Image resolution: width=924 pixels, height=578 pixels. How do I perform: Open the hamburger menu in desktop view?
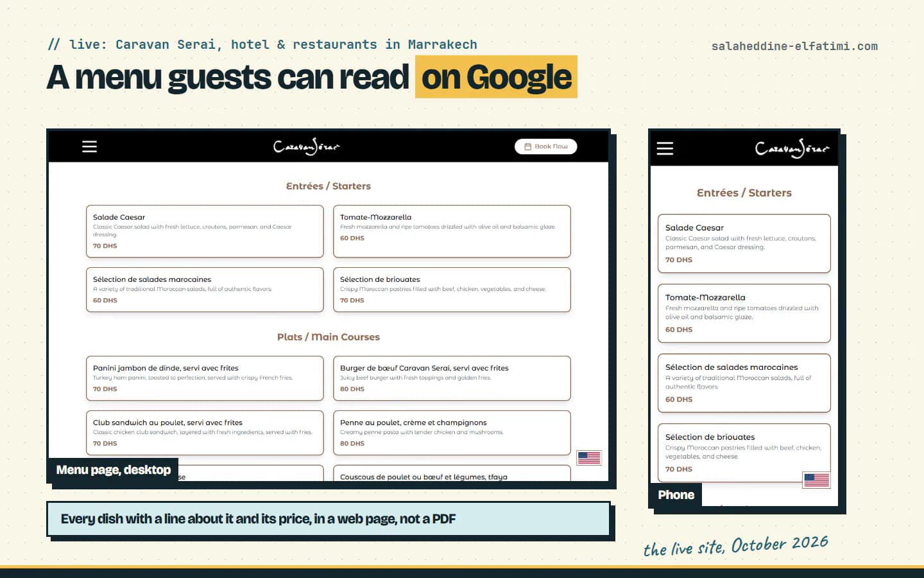click(89, 146)
